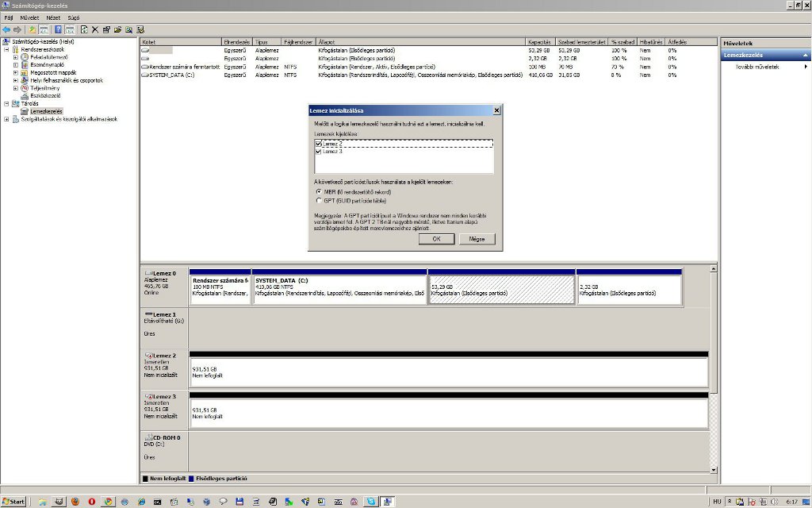Go back with the blue Back arrow
The height and width of the screenshot is (508, 812).
[6, 29]
